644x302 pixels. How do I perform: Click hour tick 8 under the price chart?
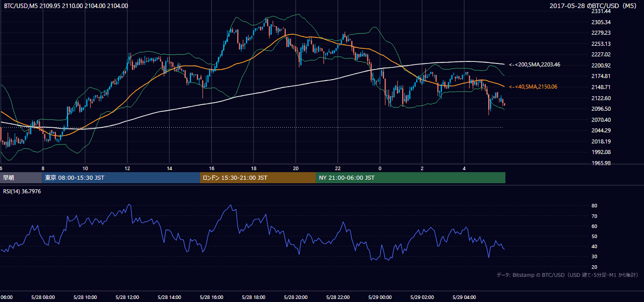43,168
